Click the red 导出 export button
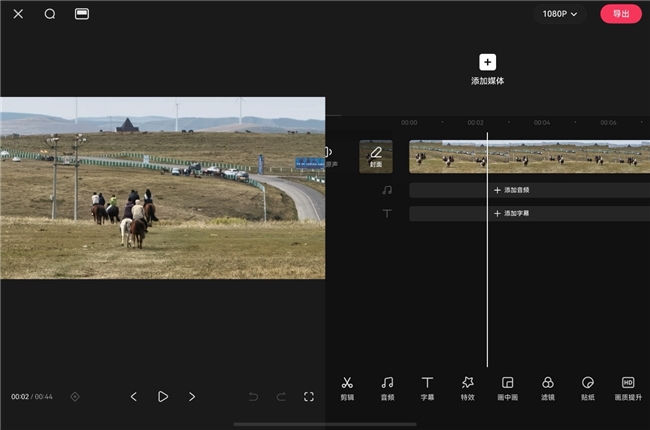Viewport: 650px width, 430px height. click(x=621, y=14)
